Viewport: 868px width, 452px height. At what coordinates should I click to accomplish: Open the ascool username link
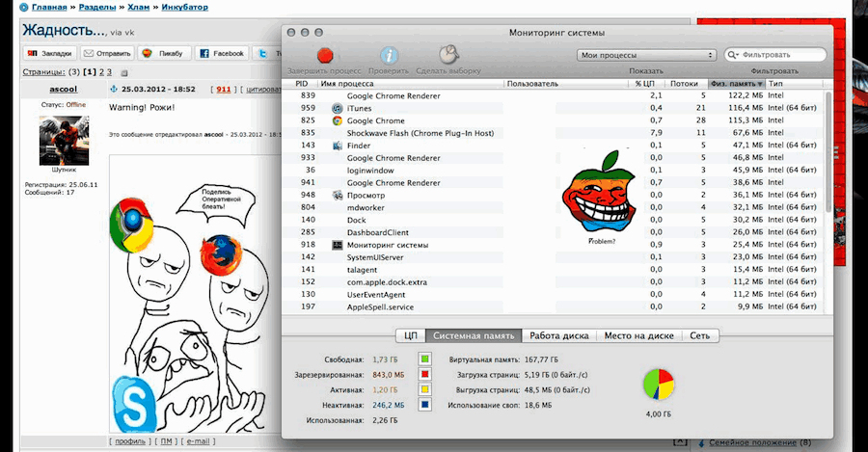tap(64, 89)
